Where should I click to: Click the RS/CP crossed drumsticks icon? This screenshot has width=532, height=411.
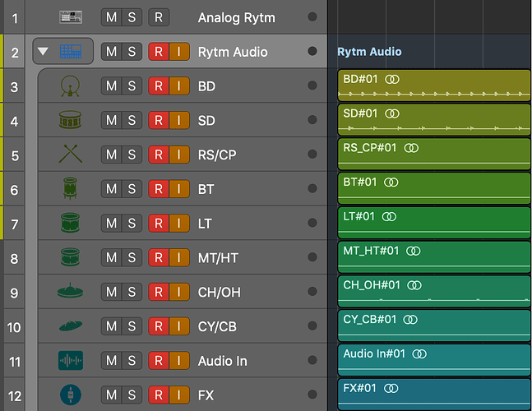click(71, 154)
